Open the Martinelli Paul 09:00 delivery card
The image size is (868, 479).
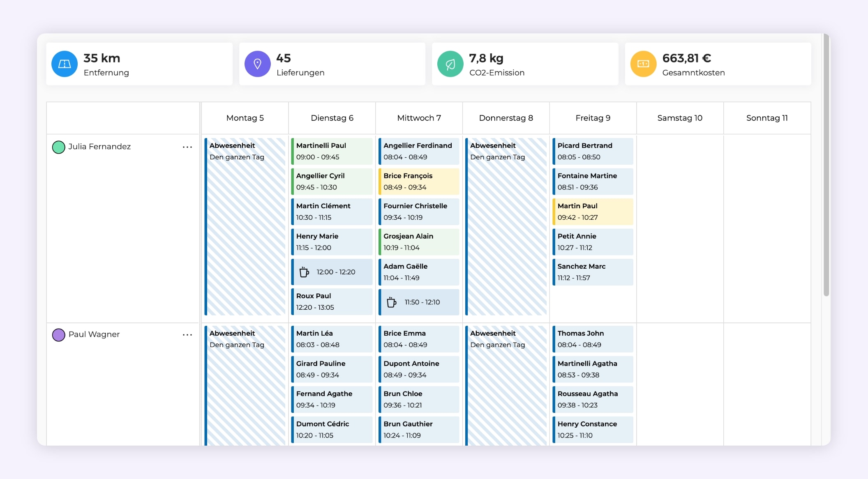tap(332, 151)
